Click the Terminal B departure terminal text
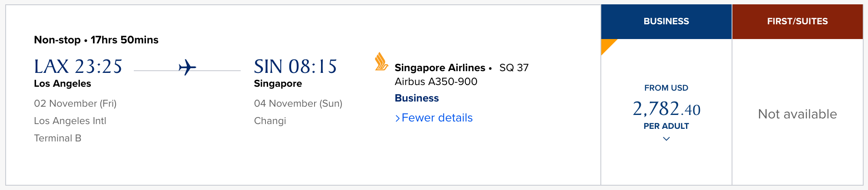This screenshot has height=190, width=868. tap(58, 138)
